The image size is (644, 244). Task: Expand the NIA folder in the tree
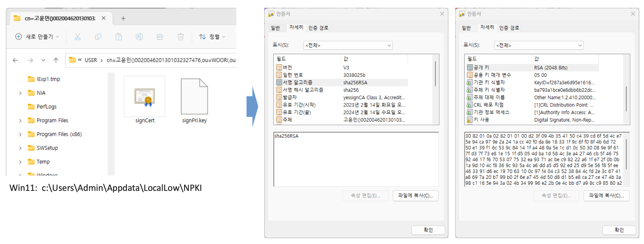[20, 93]
